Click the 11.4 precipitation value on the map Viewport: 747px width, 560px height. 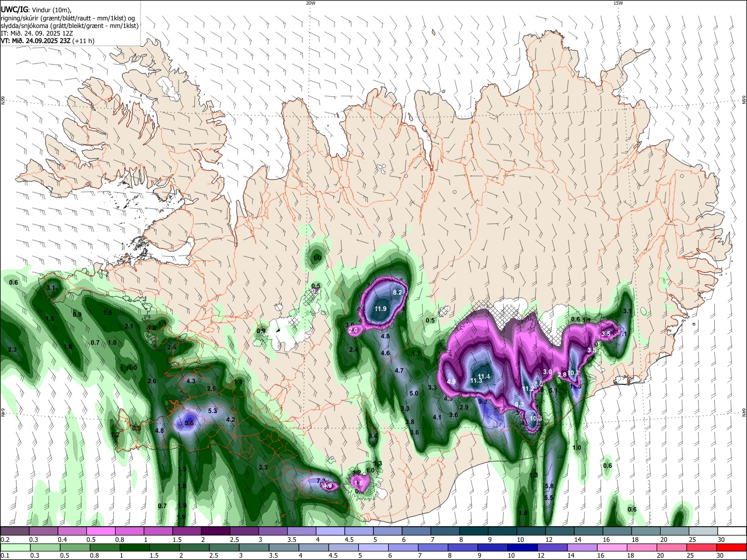pos(484,376)
